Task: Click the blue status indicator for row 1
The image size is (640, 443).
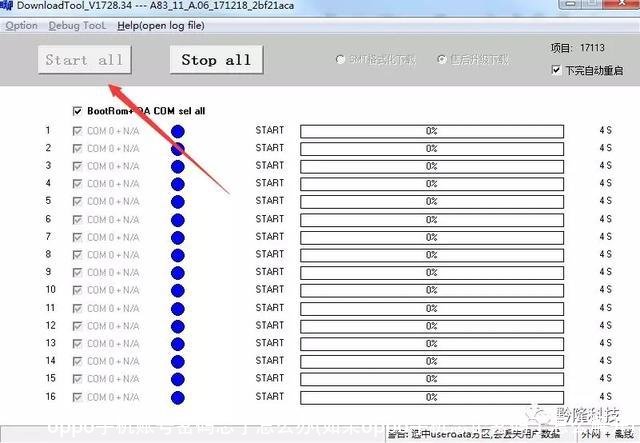Action: coord(178,131)
